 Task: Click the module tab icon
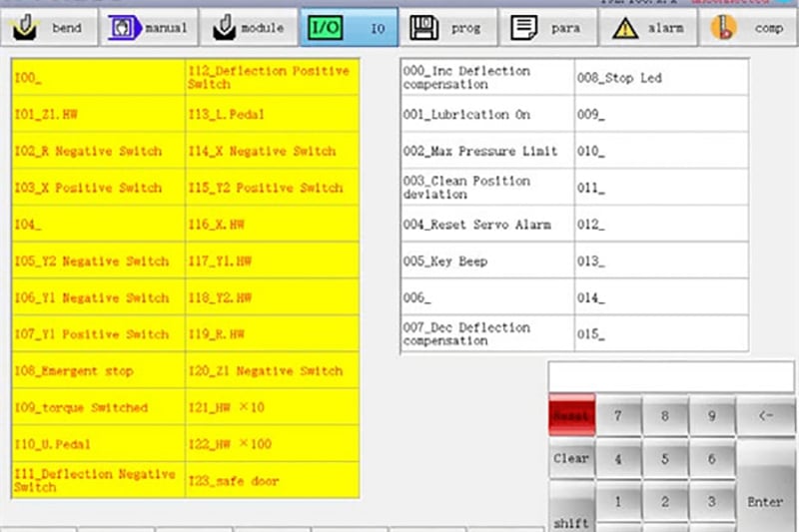[224, 28]
